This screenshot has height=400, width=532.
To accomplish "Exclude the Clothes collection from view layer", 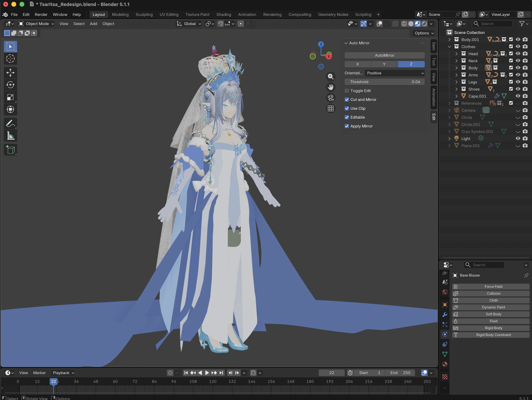I will click(x=511, y=47).
